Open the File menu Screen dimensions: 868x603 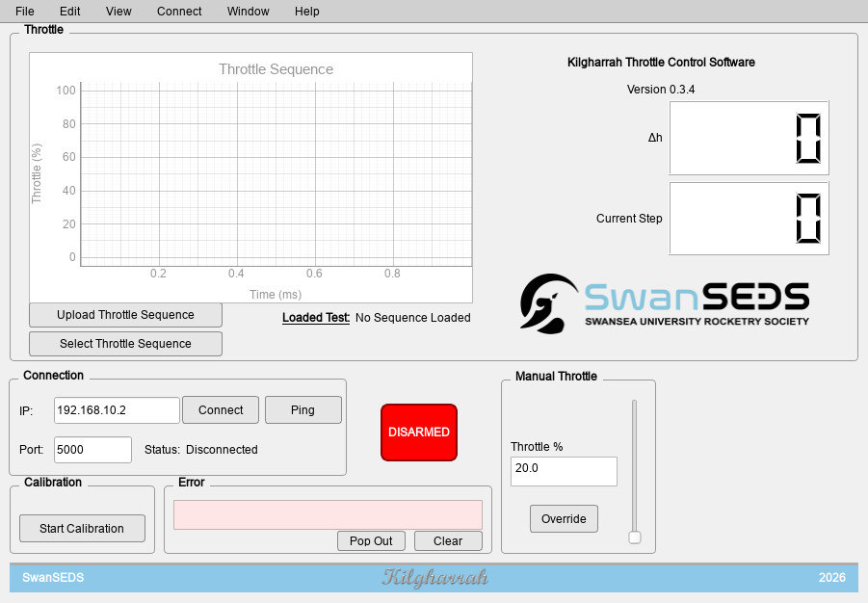pos(24,11)
